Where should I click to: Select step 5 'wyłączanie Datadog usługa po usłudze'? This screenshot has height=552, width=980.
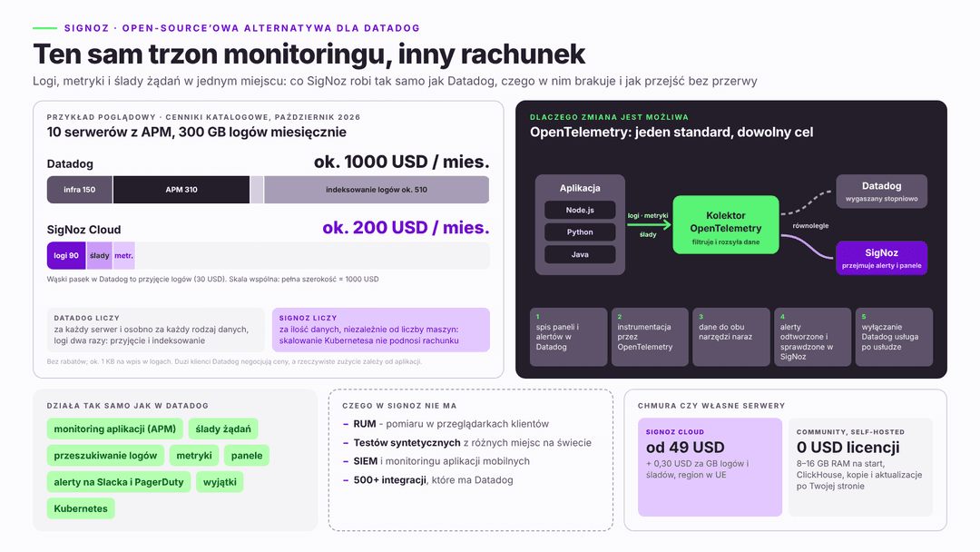tap(894, 337)
